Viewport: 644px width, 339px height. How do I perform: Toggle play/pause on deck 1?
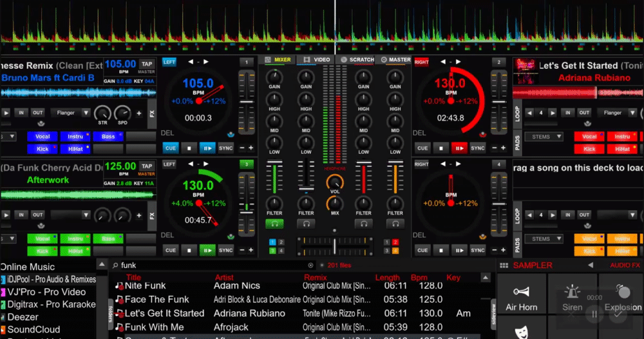pyautogui.click(x=207, y=148)
